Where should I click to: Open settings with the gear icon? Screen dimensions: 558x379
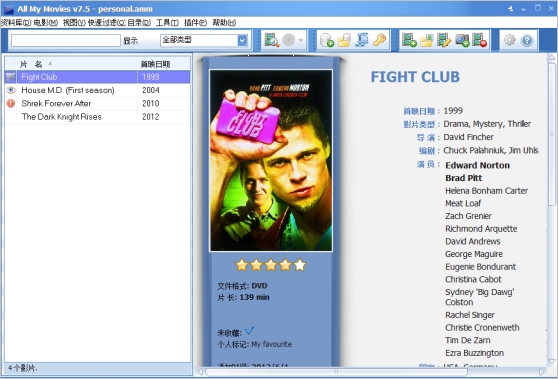point(510,40)
